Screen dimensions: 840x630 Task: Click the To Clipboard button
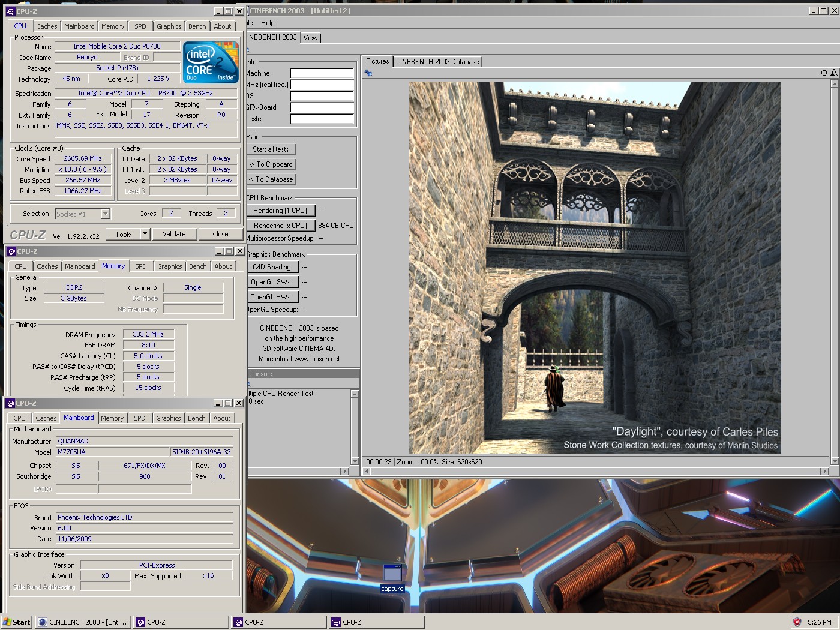coord(271,164)
